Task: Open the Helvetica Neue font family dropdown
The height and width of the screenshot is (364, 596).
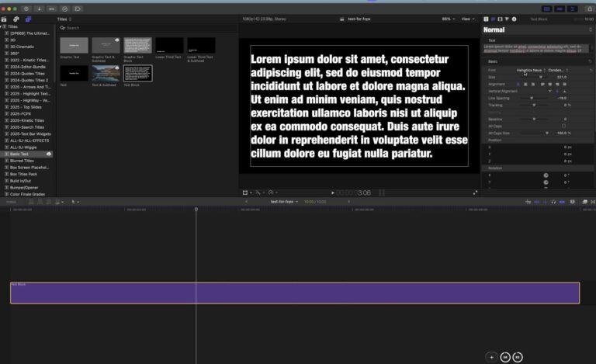Action: click(x=531, y=71)
